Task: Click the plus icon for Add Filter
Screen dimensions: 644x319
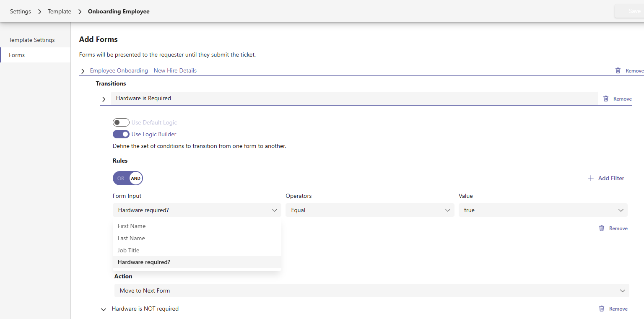Action: [x=591, y=178]
